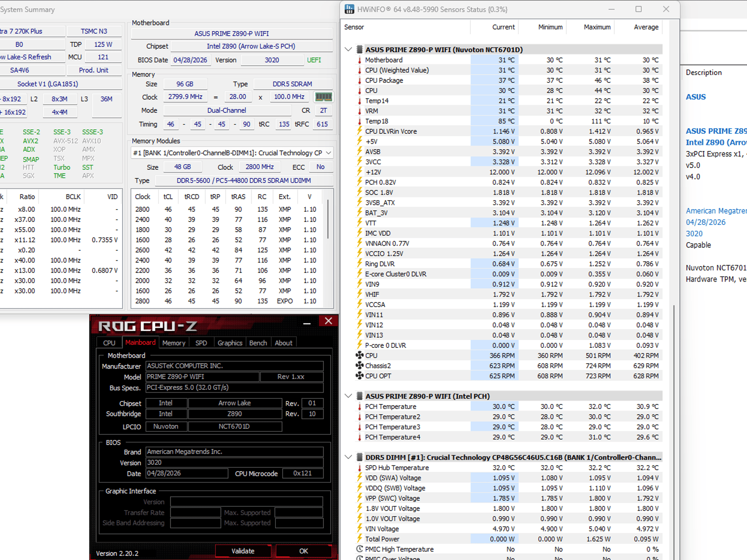The width and height of the screenshot is (747, 560).
Task: Click voltage icon next to VCCSA
Action: pos(360,304)
